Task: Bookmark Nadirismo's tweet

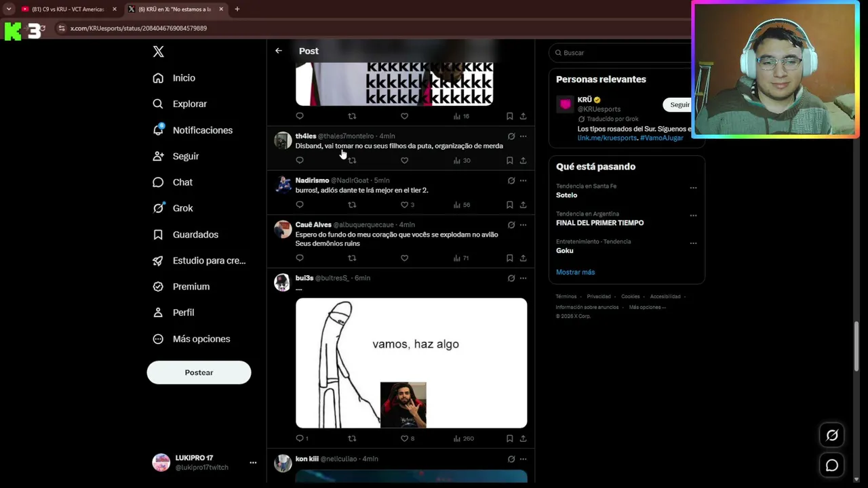Action: [x=509, y=205]
